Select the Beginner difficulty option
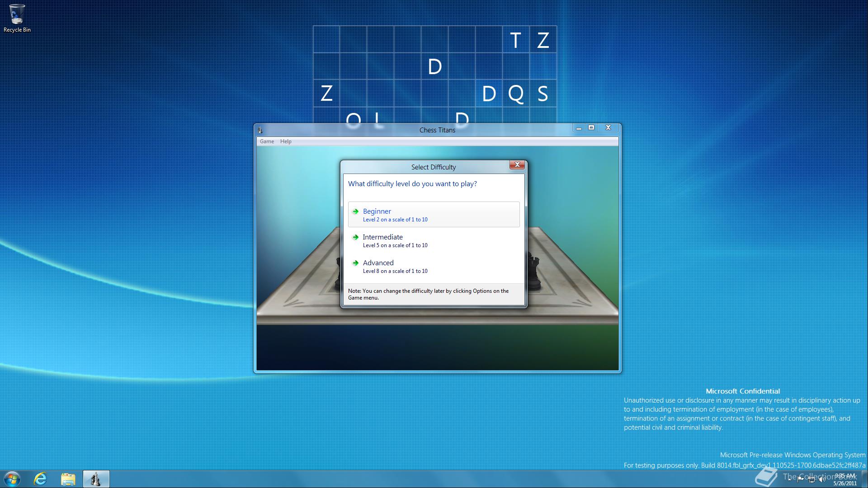Image resolution: width=868 pixels, height=488 pixels. click(x=434, y=214)
